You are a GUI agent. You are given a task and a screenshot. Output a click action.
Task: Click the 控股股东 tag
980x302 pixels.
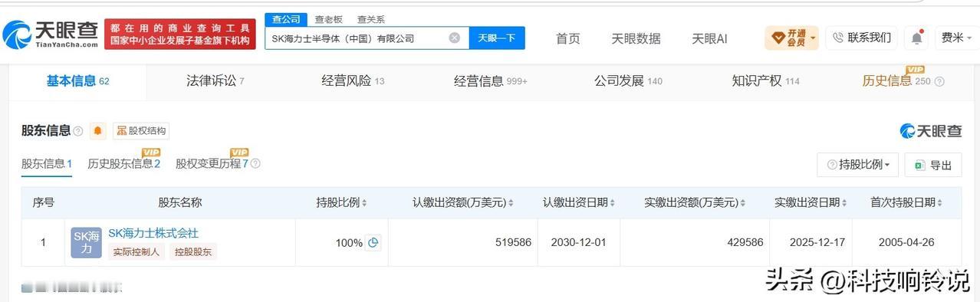[x=193, y=251]
